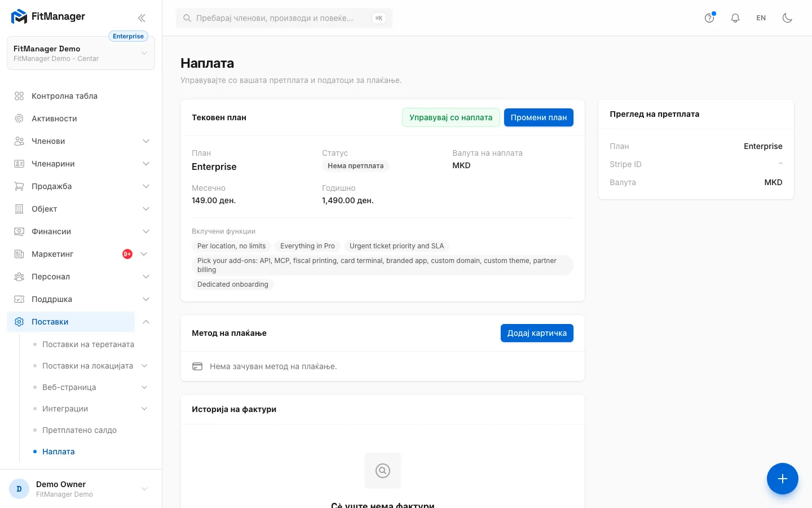Click the Маркетинг 9+ notification badge
The image size is (812, 508).
[127, 254]
